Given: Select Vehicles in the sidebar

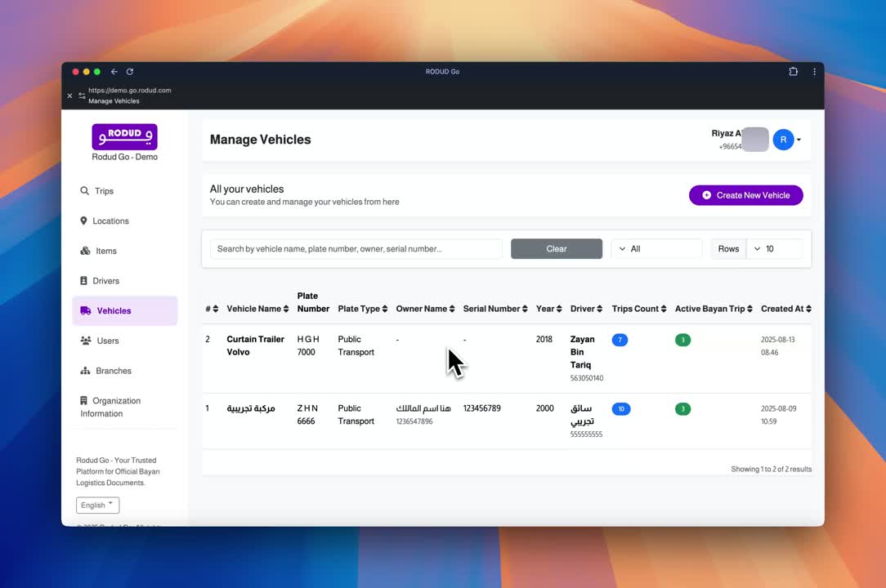Looking at the screenshot, I should tap(125, 310).
